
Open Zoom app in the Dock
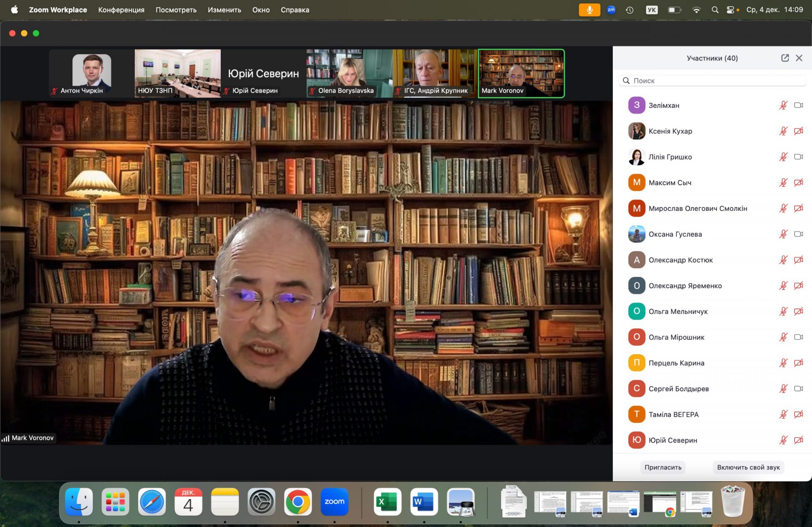pyautogui.click(x=334, y=502)
